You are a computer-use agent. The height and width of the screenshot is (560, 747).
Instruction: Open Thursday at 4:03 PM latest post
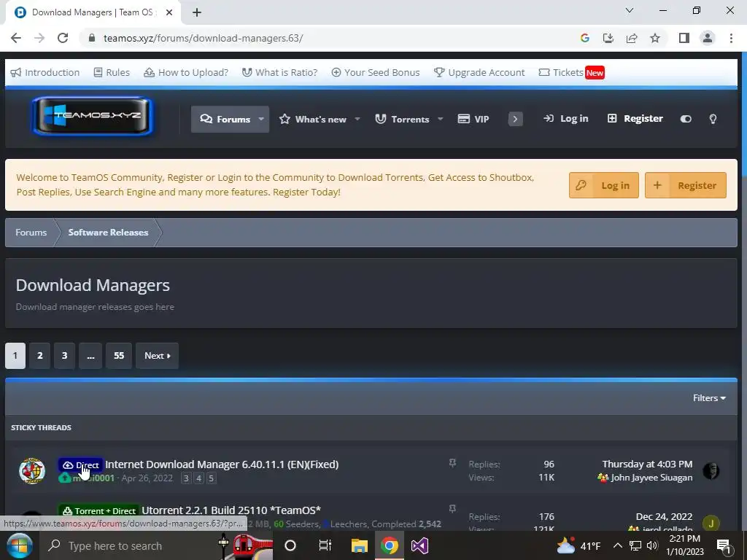click(x=647, y=464)
